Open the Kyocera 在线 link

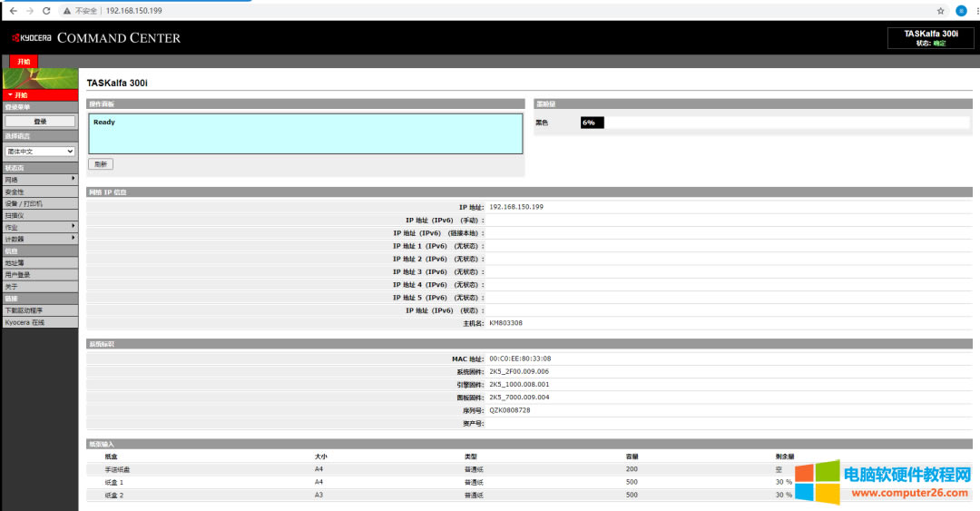tap(24, 322)
